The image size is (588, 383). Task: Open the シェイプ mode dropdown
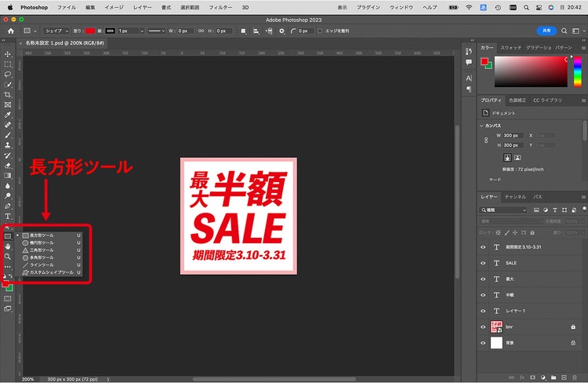click(x=56, y=31)
